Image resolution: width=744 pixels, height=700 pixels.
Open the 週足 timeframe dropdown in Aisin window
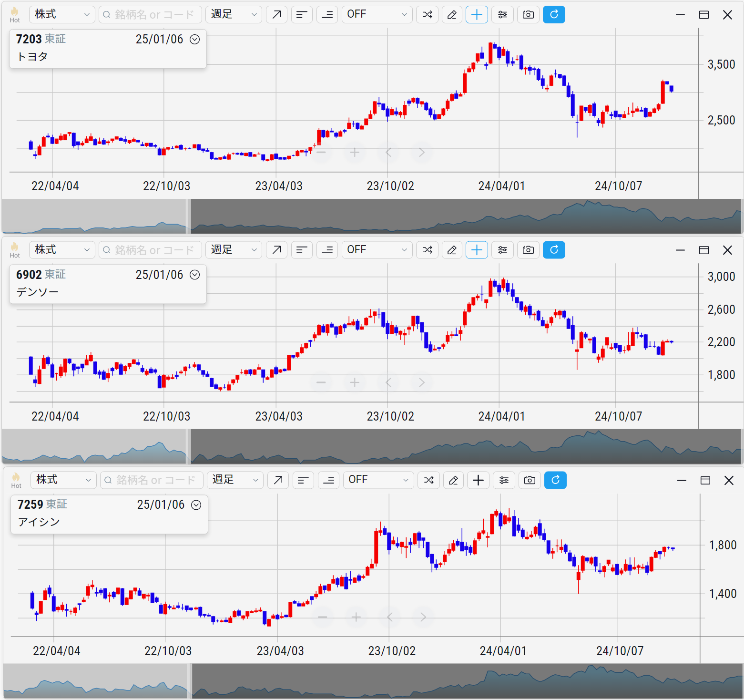(235, 480)
